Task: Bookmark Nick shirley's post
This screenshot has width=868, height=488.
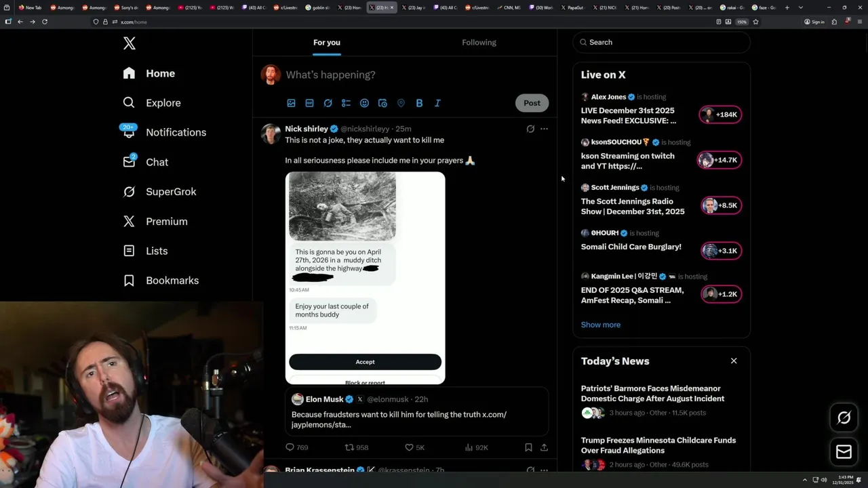Action: (528, 447)
